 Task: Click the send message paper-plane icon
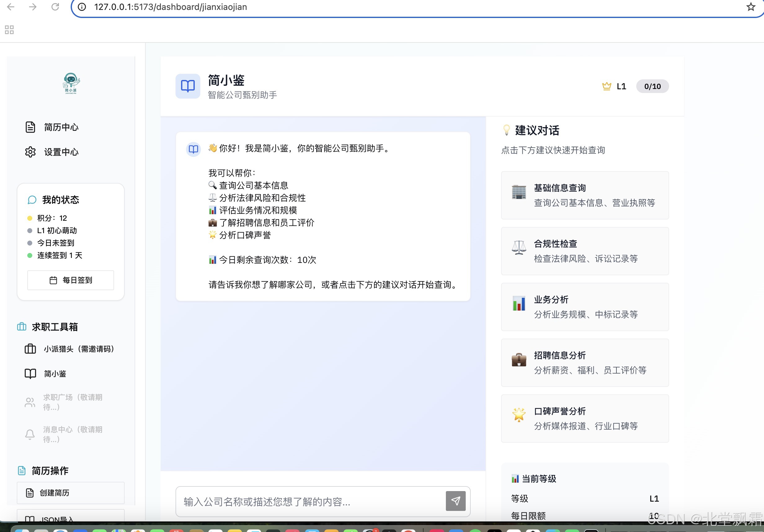(455, 501)
